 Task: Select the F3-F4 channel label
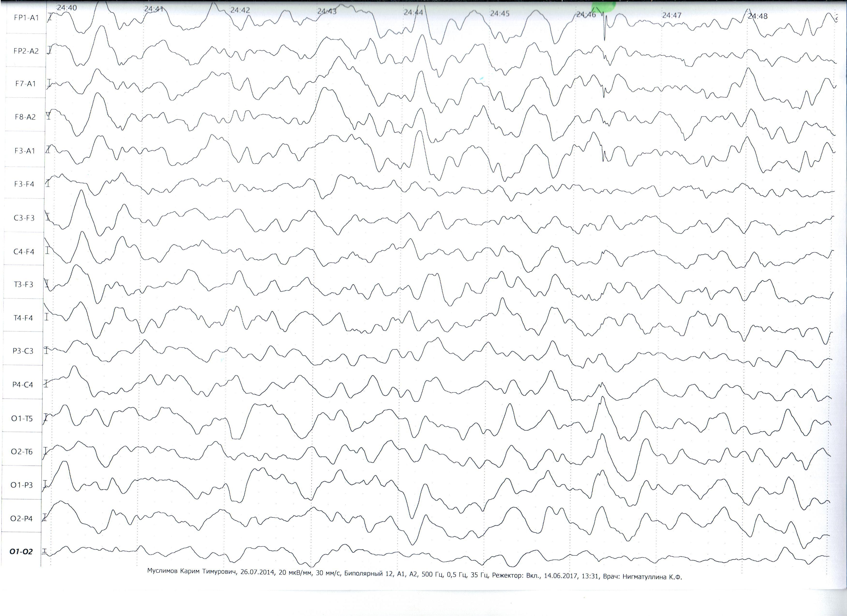(x=24, y=184)
